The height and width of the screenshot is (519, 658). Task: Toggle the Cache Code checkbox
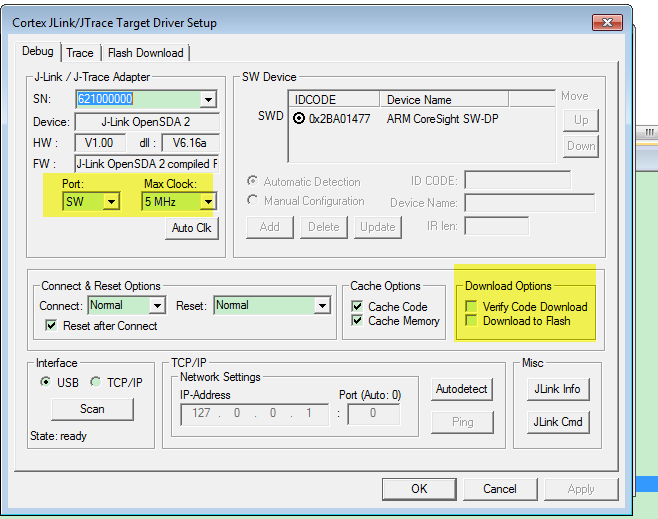click(357, 306)
